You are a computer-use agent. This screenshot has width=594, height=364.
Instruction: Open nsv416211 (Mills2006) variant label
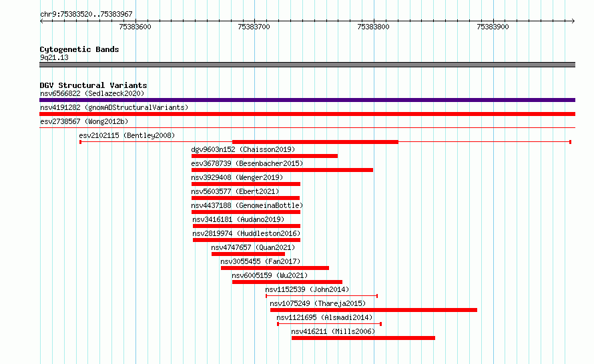[x=333, y=331]
